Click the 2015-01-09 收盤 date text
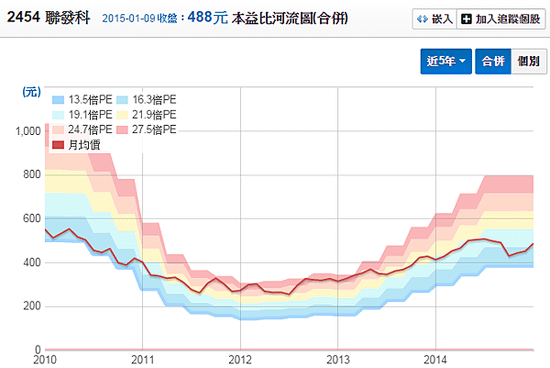Screen dimensions: 550x368 tap(140, 18)
